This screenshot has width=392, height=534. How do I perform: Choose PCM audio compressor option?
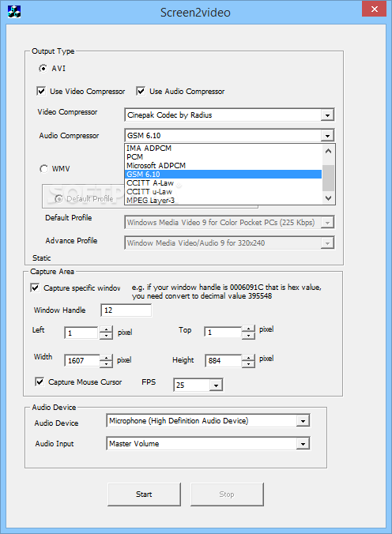pyautogui.click(x=224, y=156)
